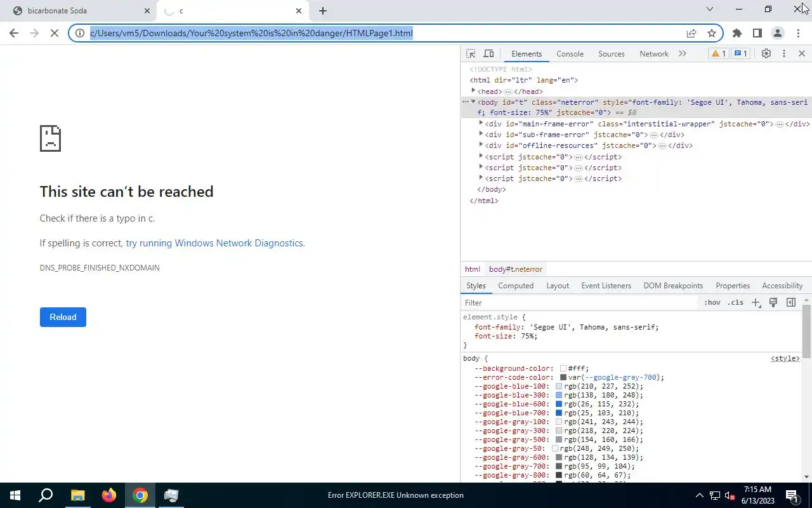The width and height of the screenshot is (812, 508).
Task: Open the Computed styles tab
Action: coord(516,286)
